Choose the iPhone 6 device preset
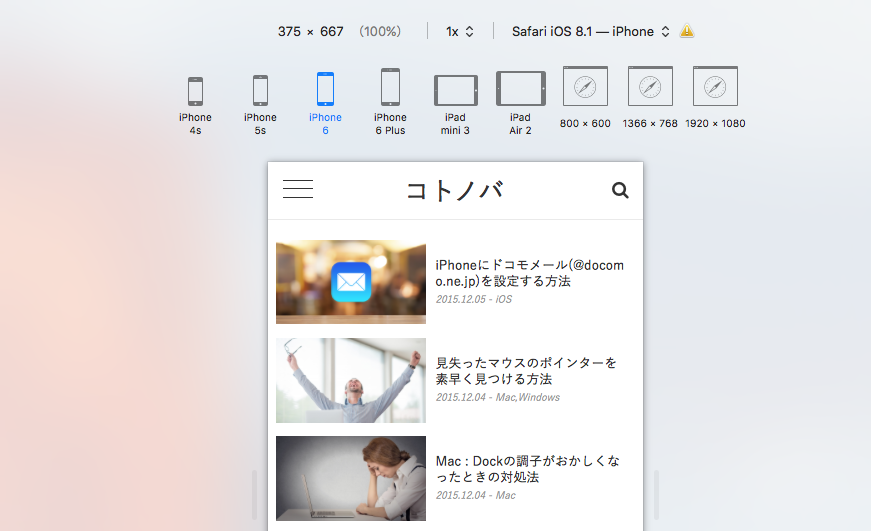This screenshot has height=531, width=871. point(325,89)
